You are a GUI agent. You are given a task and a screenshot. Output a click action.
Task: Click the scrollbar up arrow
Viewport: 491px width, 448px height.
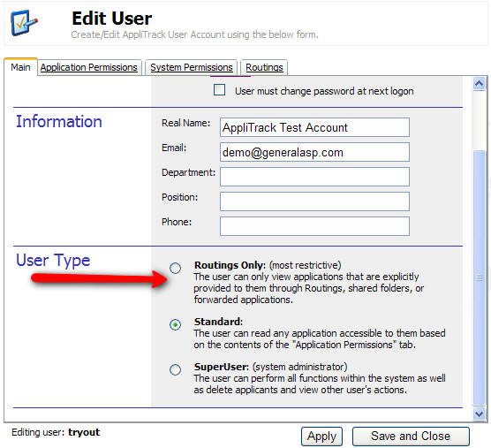tap(480, 84)
